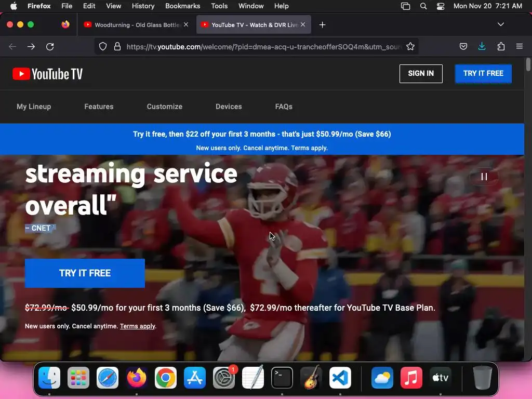Click the header TRY IT FREE button
The height and width of the screenshot is (399, 532).
(483, 74)
